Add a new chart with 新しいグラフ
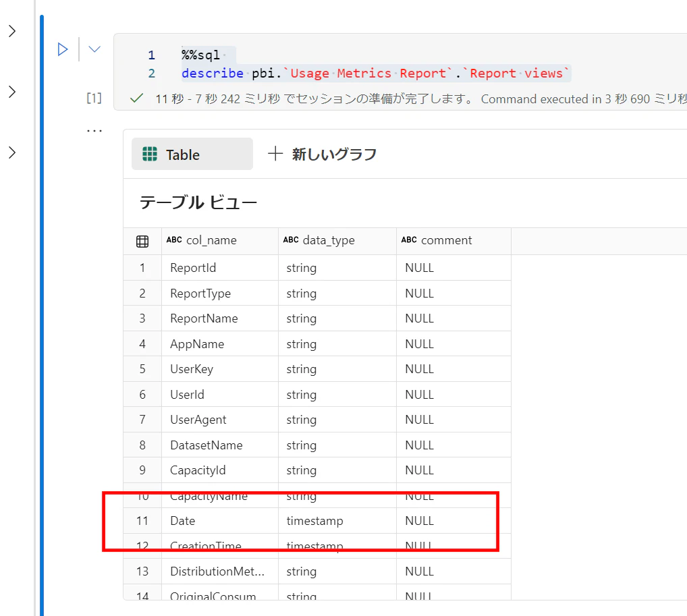This screenshot has height=616, width=687. 322,155
